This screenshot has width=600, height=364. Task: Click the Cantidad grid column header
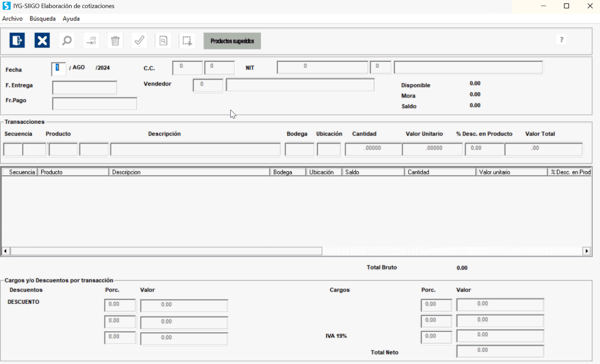(440, 172)
